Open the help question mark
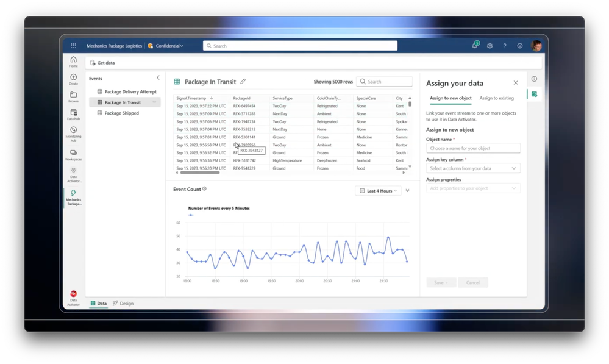Screen dimensions: 609x364 coord(505,46)
